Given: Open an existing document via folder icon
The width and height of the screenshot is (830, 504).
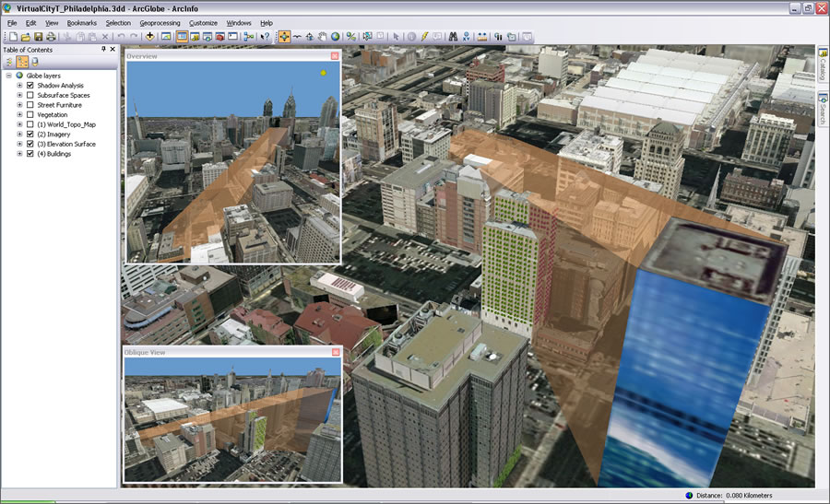Looking at the screenshot, I should pyautogui.click(x=26, y=37).
